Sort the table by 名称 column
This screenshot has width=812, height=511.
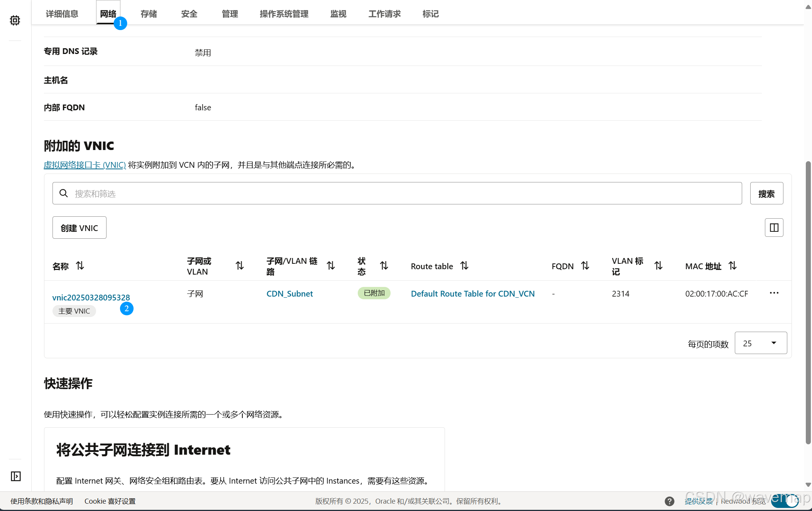click(x=80, y=266)
